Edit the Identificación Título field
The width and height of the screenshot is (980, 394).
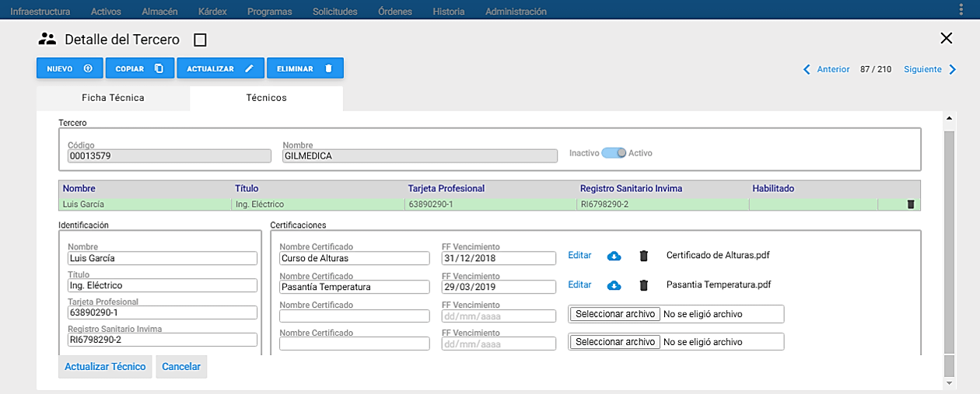pos(162,285)
